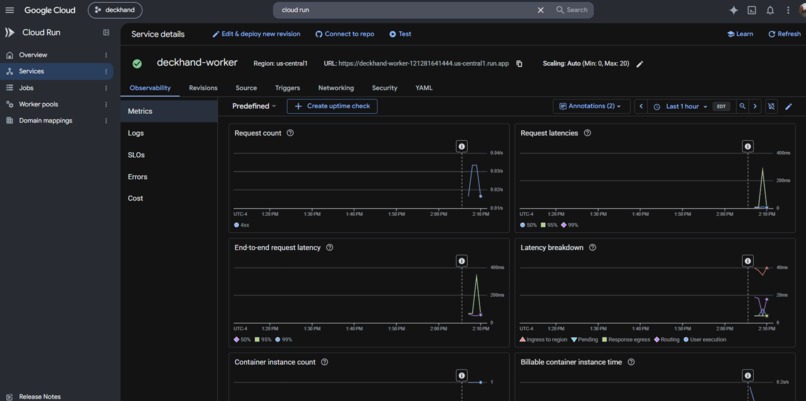The image size is (806, 401).
Task: Open Worker pools in the sidebar
Action: tap(39, 104)
